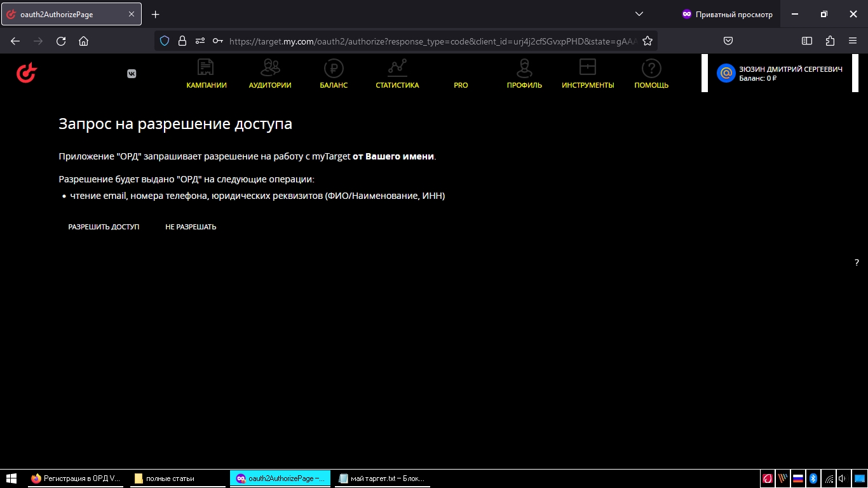The width and height of the screenshot is (868, 488).
Task: Open the полные статьи folder in taskbar
Action: click(177, 478)
